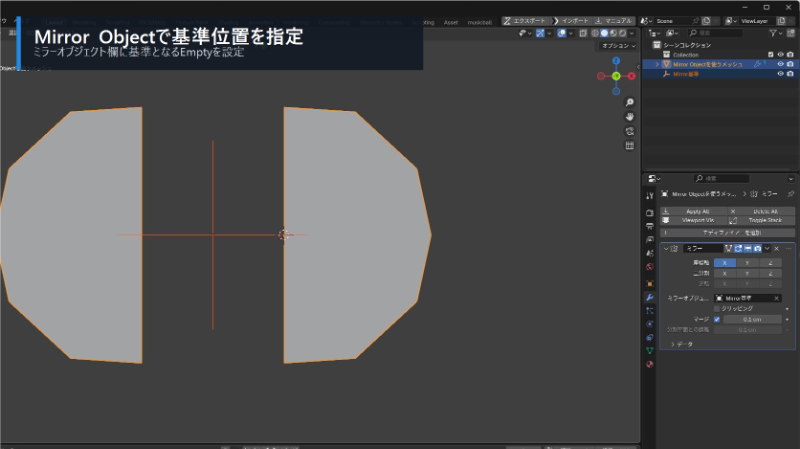
Task: Enable the クリッピング checkbox
Action: 717,309
